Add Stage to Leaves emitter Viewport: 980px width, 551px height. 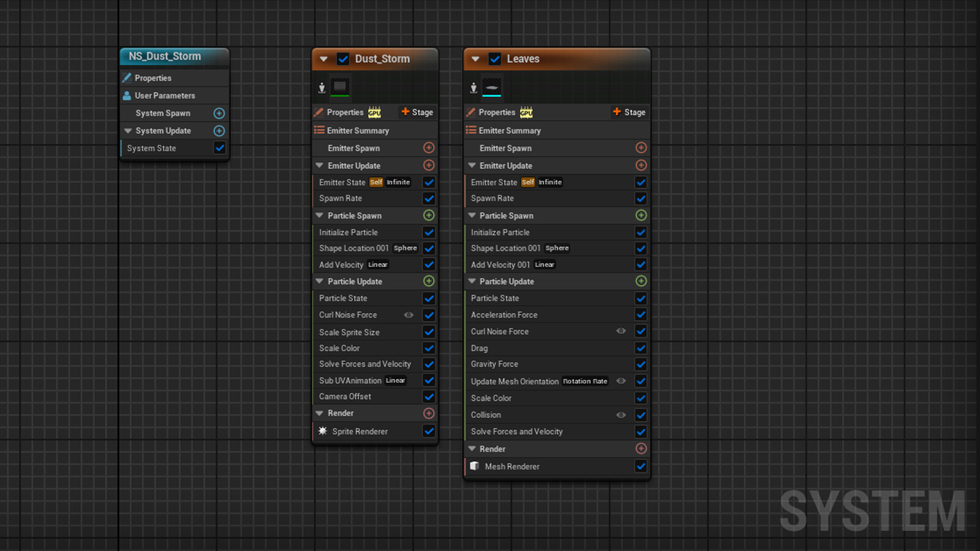pyautogui.click(x=629, y=112)
